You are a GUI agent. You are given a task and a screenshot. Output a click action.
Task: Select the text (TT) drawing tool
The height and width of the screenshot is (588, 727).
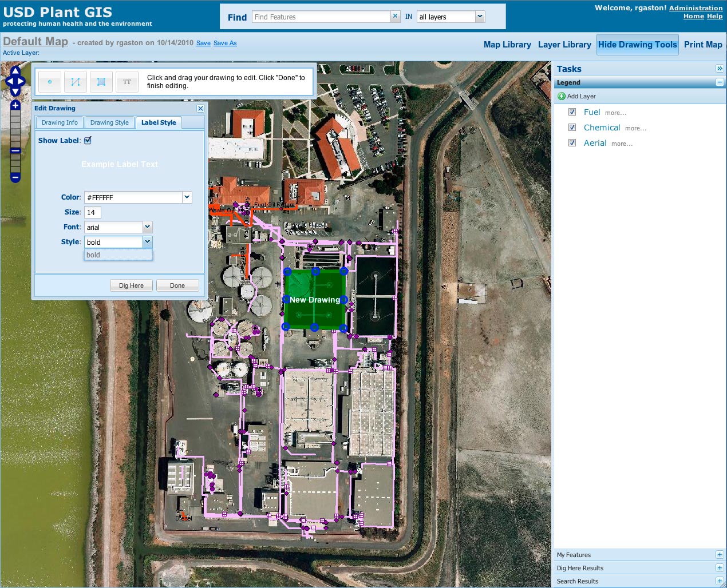pyautogui.click(x=127, y=81)
